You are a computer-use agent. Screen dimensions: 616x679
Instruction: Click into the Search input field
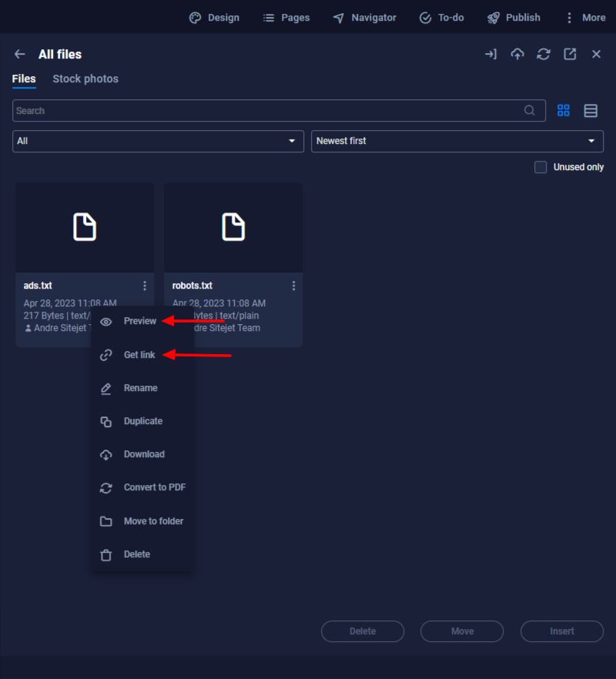click(262, 111)
